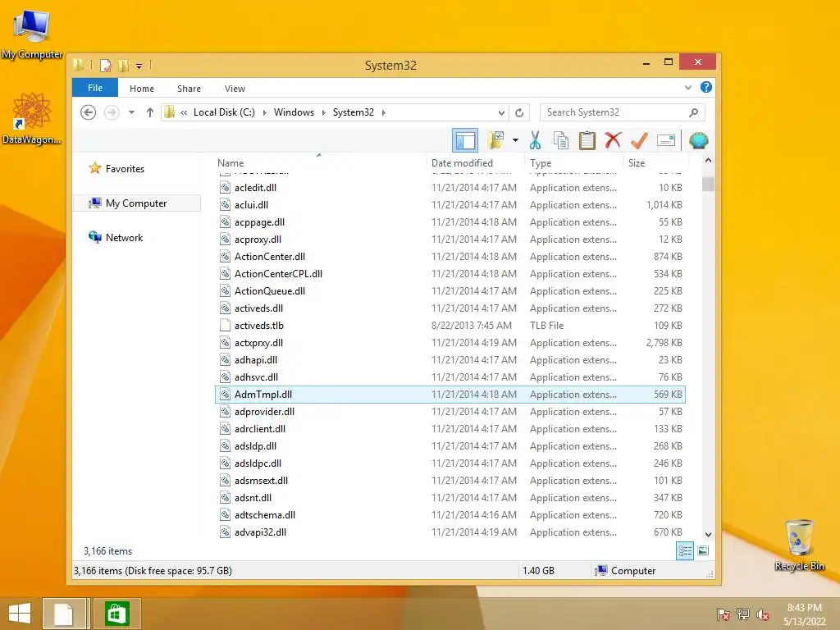Click the Forward arrow navigation button
The height and width of the screenshot is (630, 840).
pos(112,112)
